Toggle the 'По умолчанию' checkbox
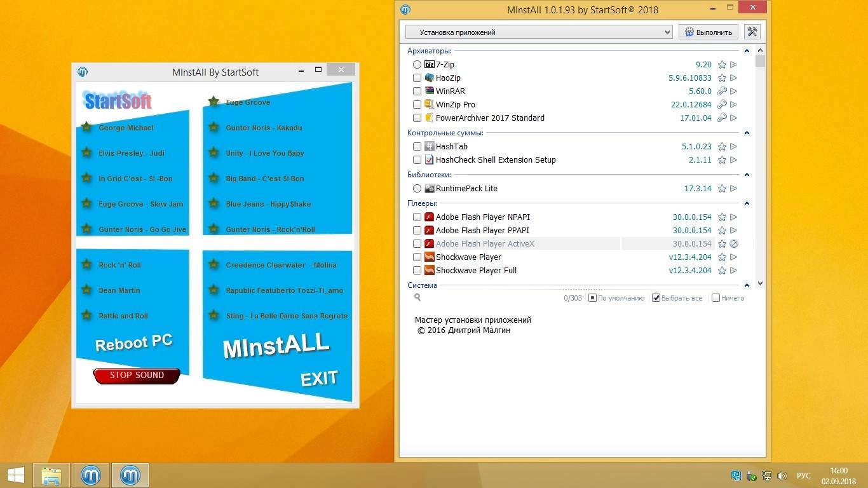 [x=592, y=298]
